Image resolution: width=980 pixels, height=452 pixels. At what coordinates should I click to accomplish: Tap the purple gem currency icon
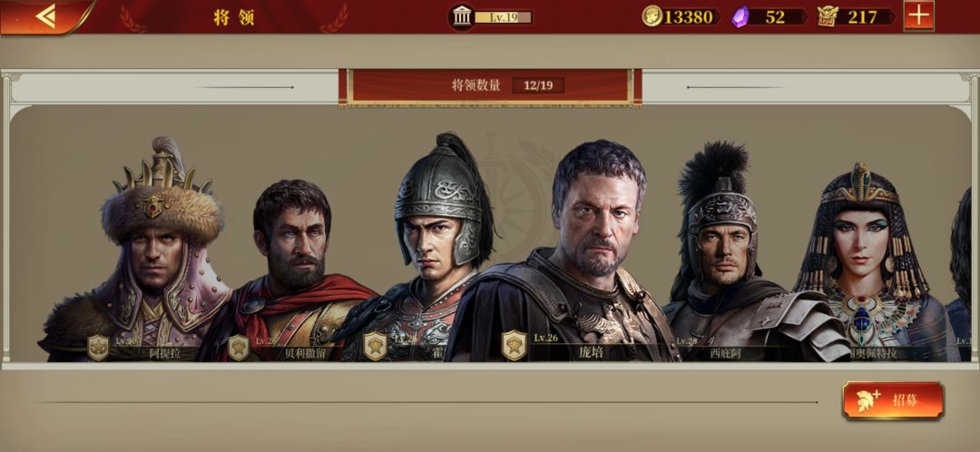740,16
